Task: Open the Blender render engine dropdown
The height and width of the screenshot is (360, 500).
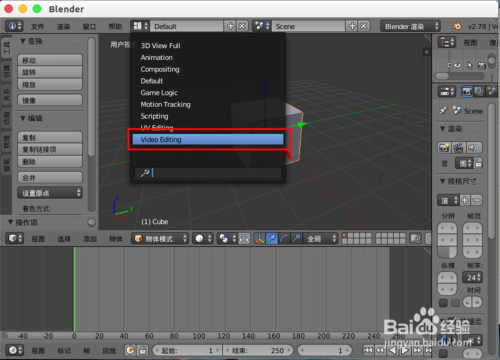Action: pyautogui.click(x=410, y=26)
